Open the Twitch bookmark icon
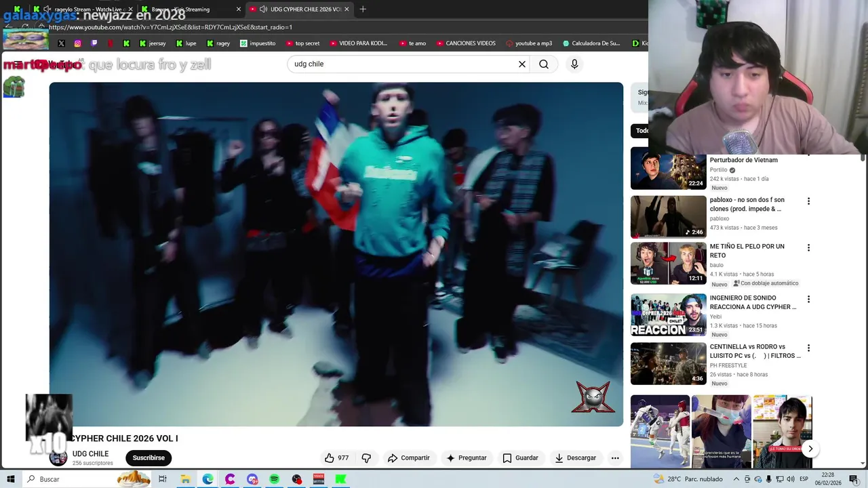 pos(94,43)
